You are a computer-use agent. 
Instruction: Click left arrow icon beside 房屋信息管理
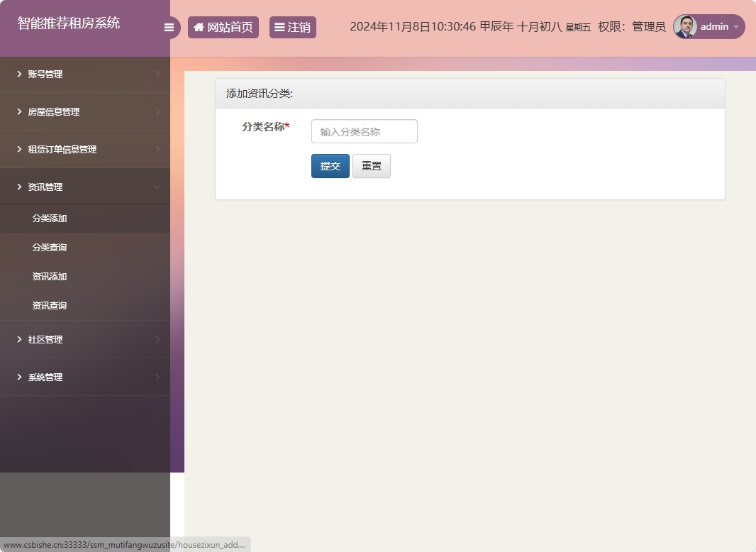click(19, 111)
